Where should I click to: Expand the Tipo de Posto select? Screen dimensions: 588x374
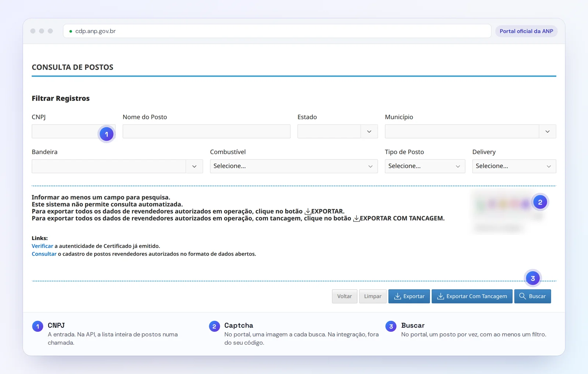click(x=425, y=166)
